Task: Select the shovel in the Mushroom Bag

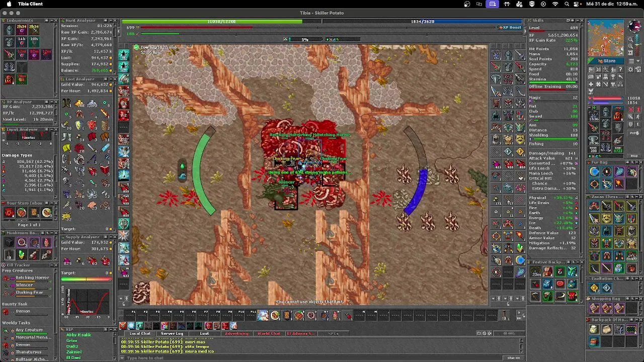Action: tap(9, 255)
